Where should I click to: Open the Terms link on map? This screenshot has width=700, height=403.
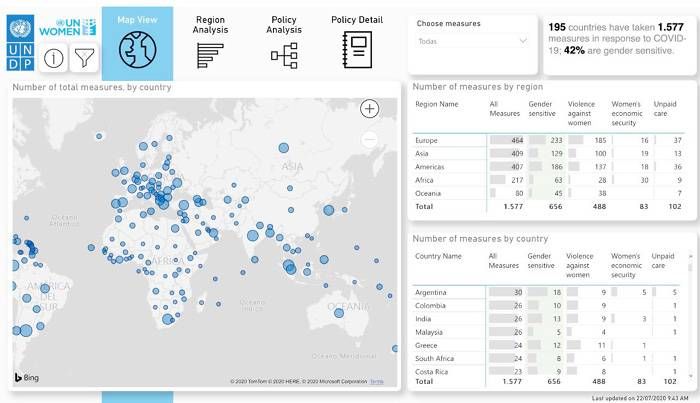click(377, 382)
